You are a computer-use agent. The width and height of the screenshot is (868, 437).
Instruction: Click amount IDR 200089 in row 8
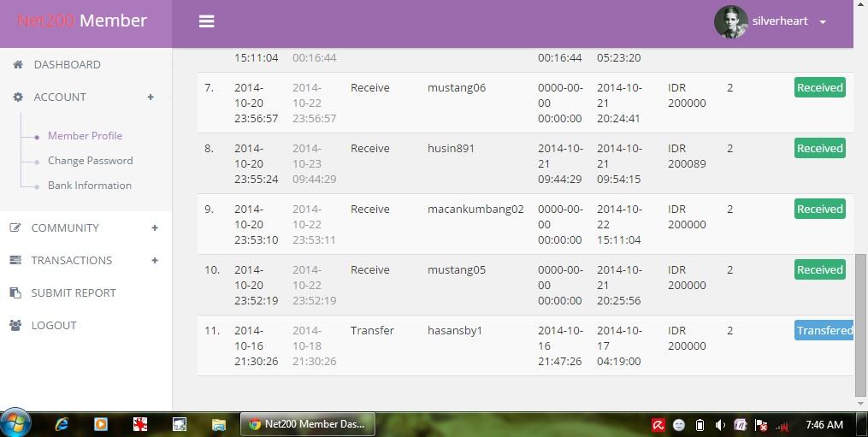pos(687,156)
